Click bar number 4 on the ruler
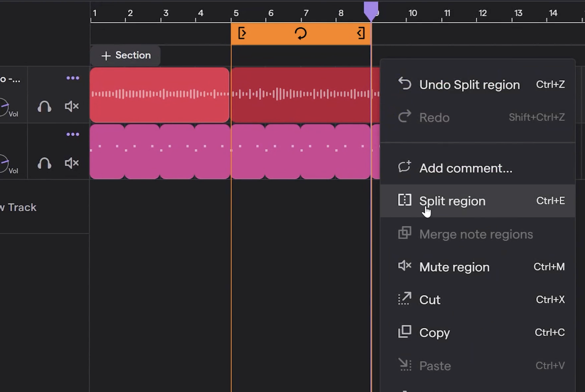This screenshot has width=585, height=392. 201,13
